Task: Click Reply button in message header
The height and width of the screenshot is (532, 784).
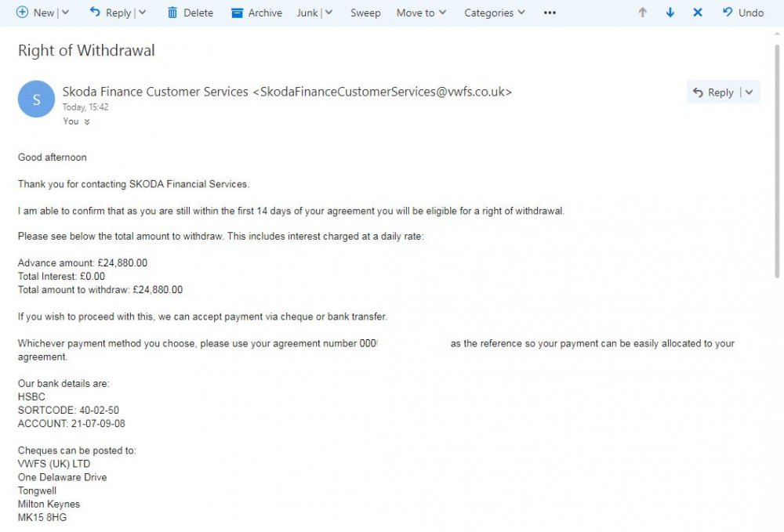Action: 713,92
